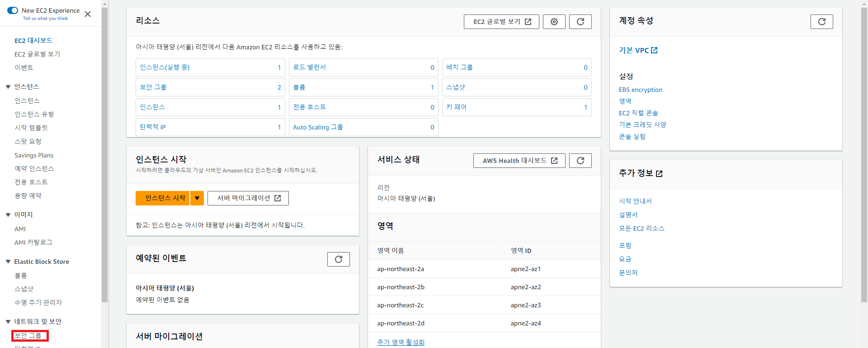This screenshot has width=868, height=348.
Task: Open EBS encryption setting link
Action: pyautogui.click(x=641, y=90)
